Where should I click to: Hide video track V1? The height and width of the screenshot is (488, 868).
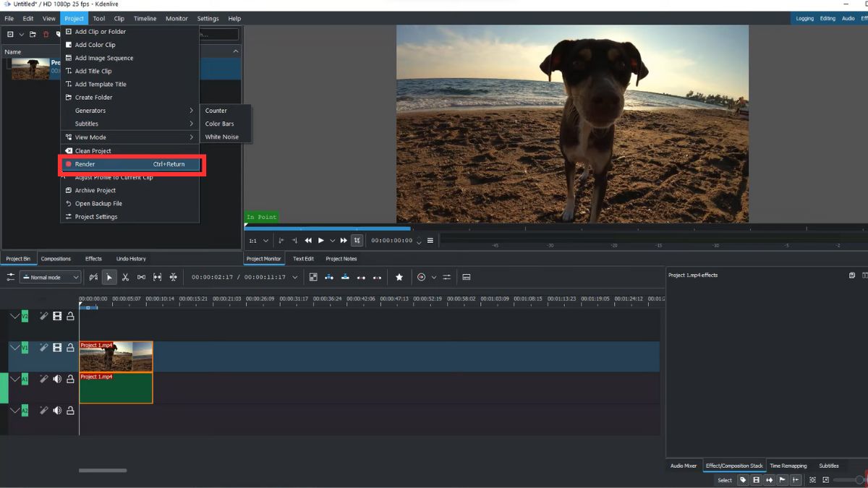click(x=57, y=348)
